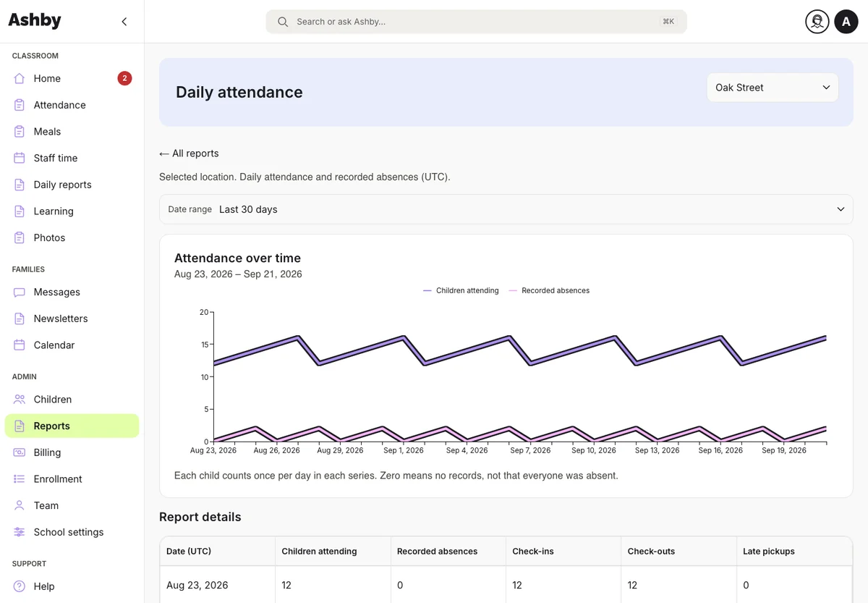Click the Attendance over time chart title
This screenshot has width=868, height=603.
coord(237,258)
